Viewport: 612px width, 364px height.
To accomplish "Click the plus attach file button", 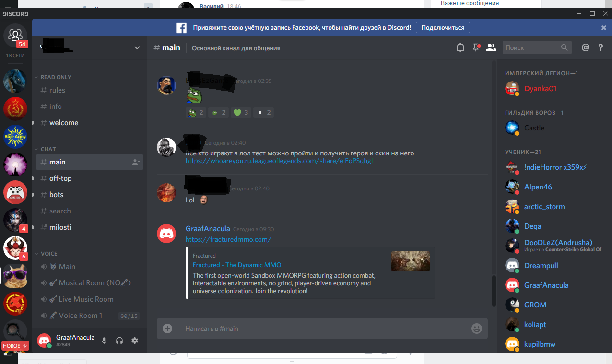I will (167, 329).
